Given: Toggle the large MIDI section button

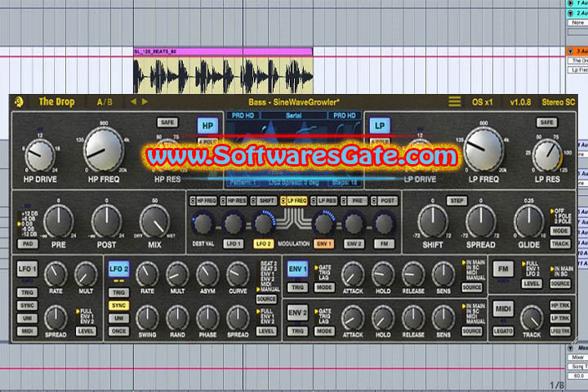Looking at the screenshot, I should pos(503,309).
